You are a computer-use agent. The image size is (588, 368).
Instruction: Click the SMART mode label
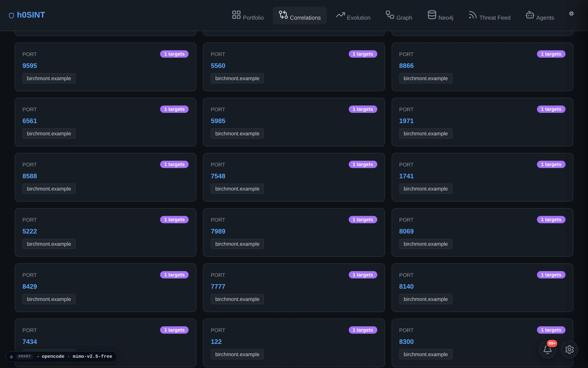pyautogui.click(x=24, y=356)
